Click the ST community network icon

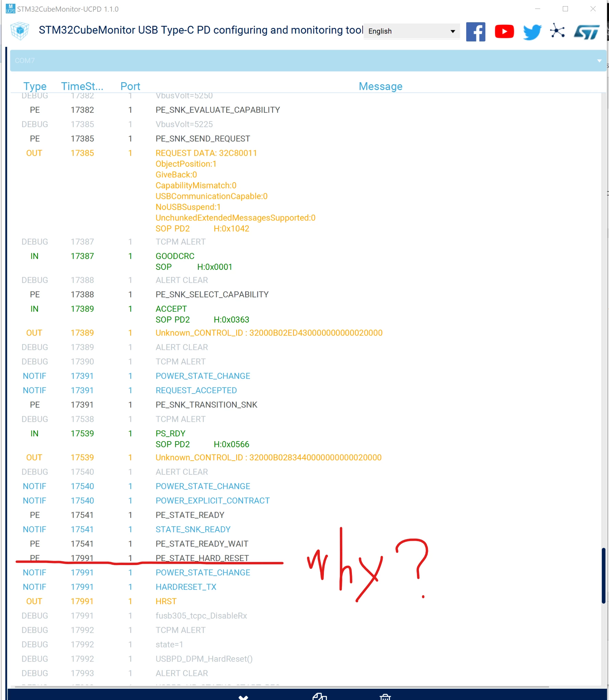click(x=557, y=31)
